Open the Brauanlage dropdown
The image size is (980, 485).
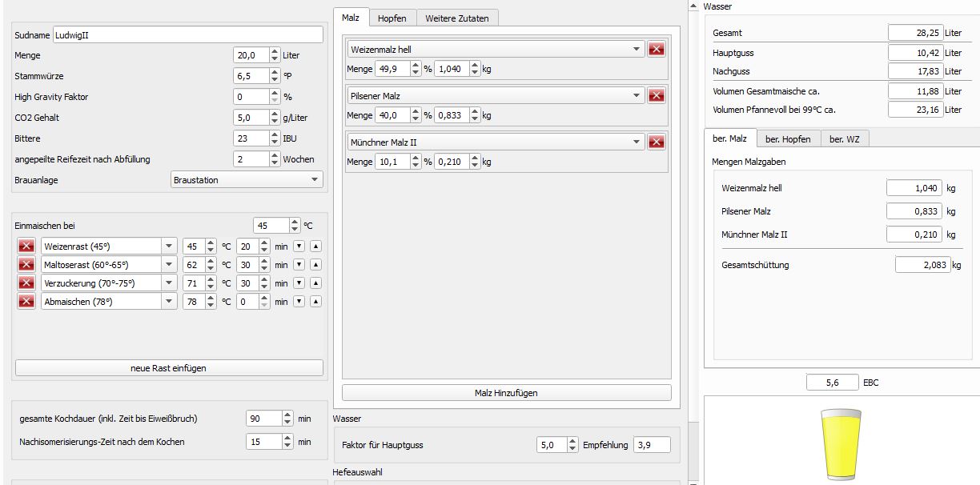pos(247,180)
